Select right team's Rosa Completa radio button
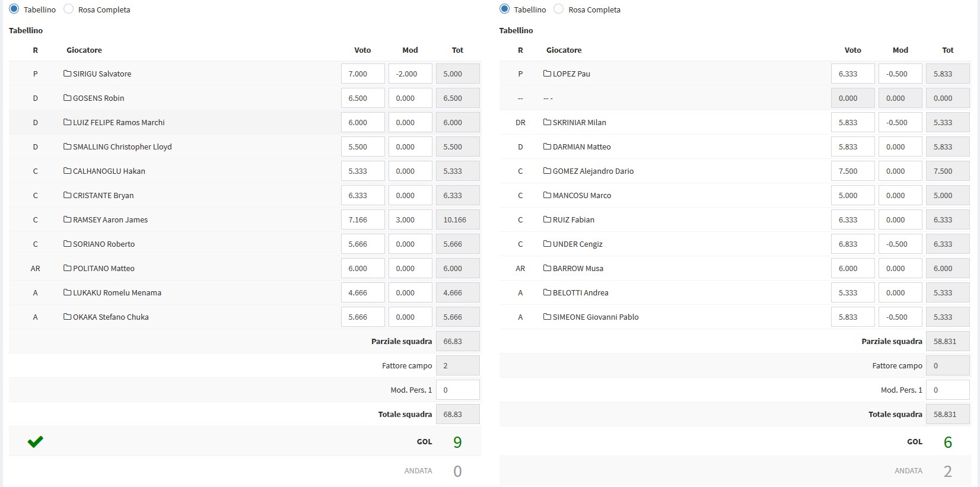980x487 pixels. pyautogui.click(x=559, y=9)
